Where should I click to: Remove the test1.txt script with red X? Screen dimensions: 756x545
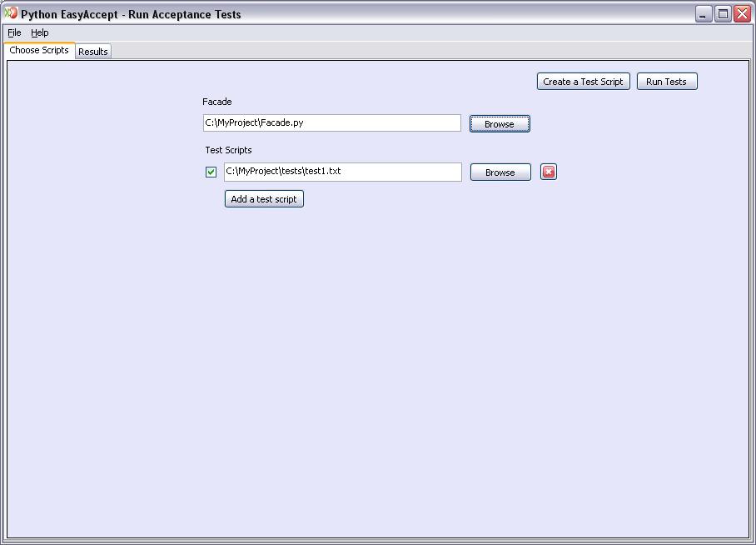pyautogui.click(x=548, y=172)
